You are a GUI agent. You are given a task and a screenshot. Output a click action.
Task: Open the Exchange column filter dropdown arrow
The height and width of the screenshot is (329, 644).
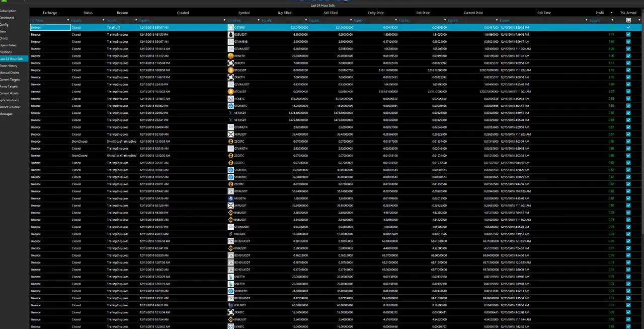click(x=67, y=20)
